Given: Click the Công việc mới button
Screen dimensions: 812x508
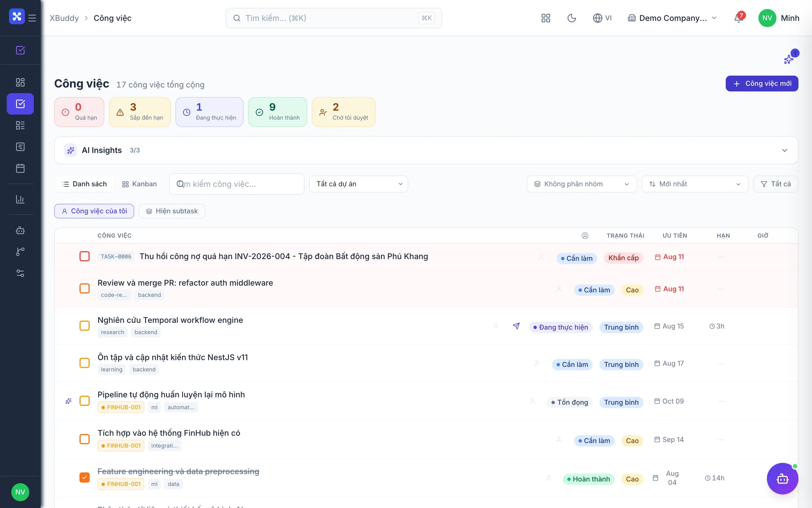Looking at the screenshot, I should [x=762, y=84].
